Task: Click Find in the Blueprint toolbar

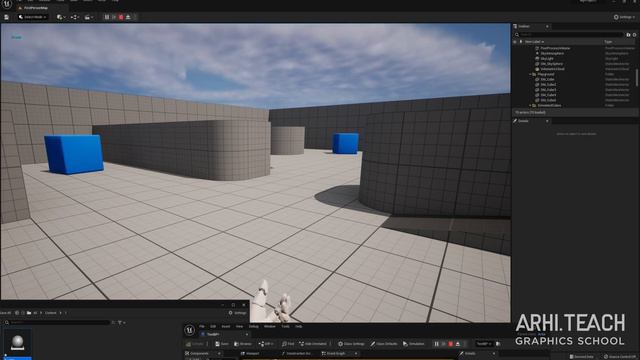Action: coord(288,344)
